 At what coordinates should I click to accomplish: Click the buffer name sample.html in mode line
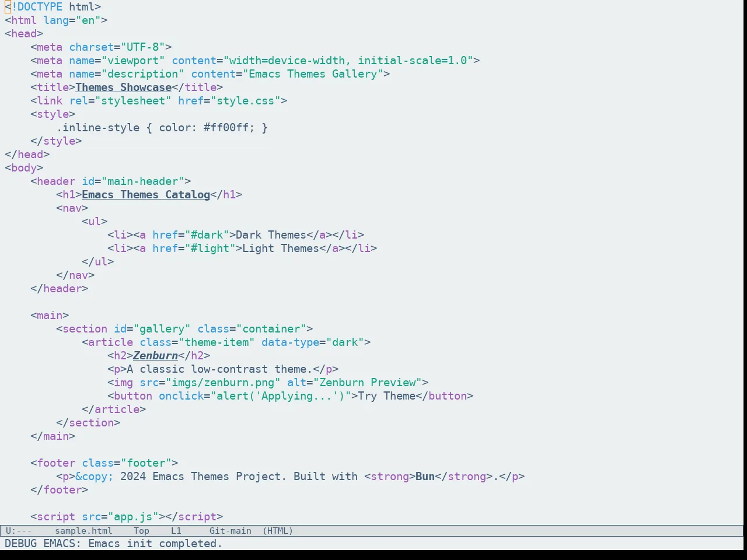tap(83, 531)
